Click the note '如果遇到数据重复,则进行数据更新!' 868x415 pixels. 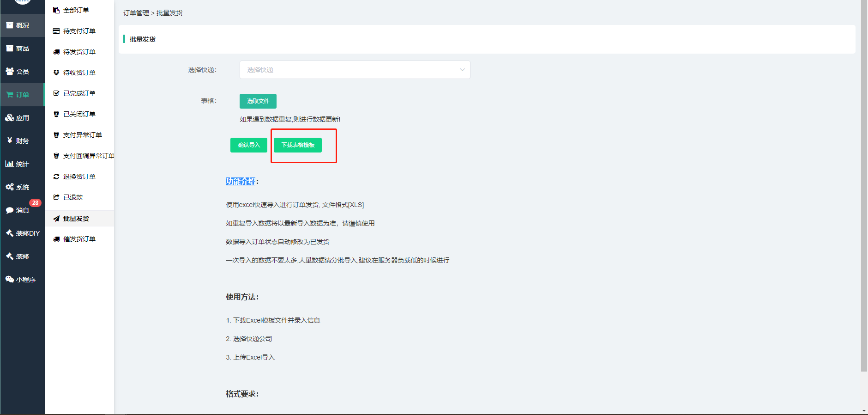290,119
